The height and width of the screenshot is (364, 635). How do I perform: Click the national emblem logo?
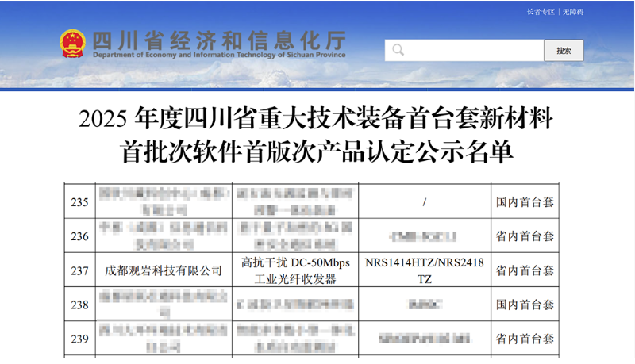coord(72,44)
